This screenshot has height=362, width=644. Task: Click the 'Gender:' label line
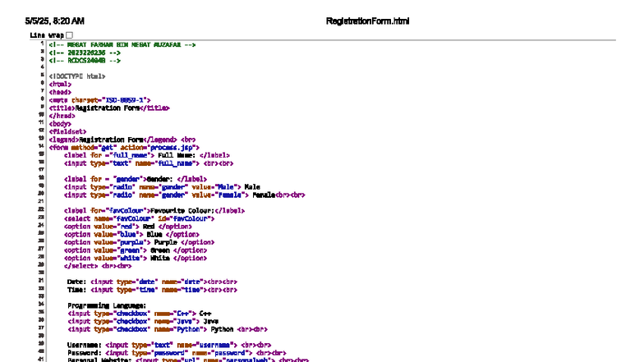[136, 179]
